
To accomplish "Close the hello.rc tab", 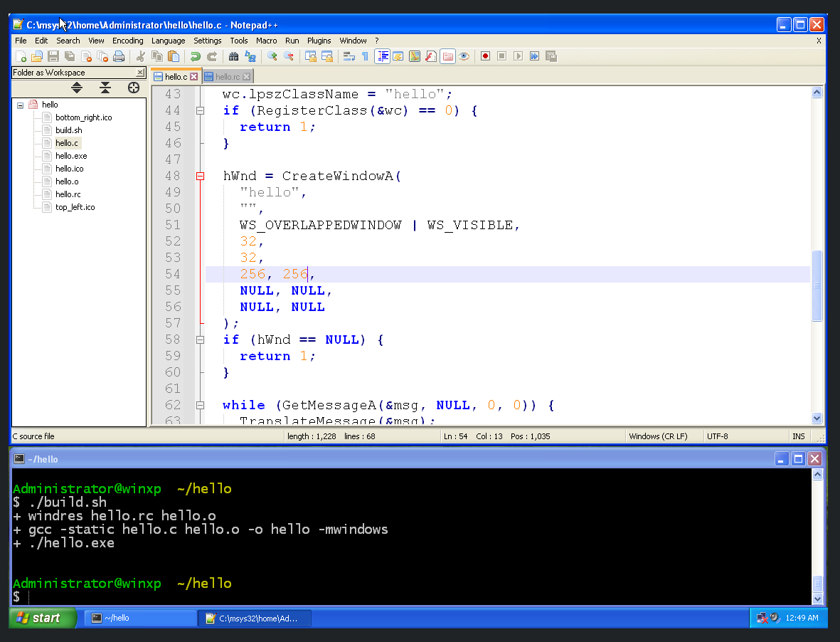I will [x=246, y=77].
